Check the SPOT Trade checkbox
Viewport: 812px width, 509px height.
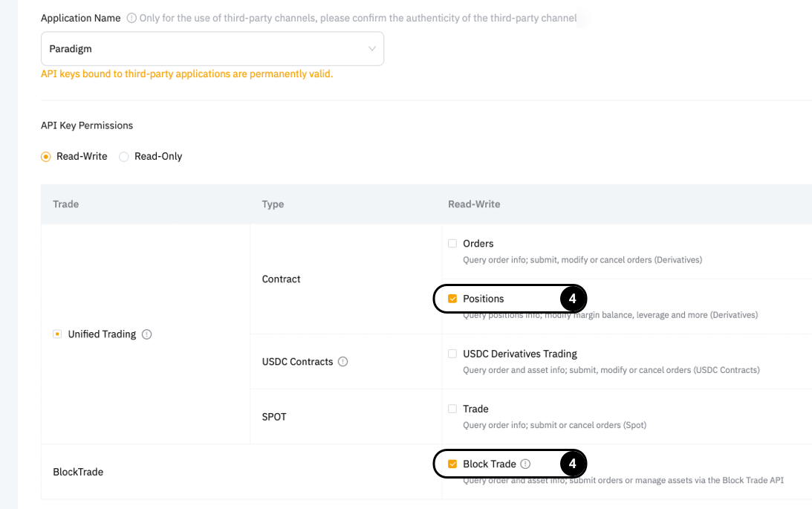(x=452, y=409)
